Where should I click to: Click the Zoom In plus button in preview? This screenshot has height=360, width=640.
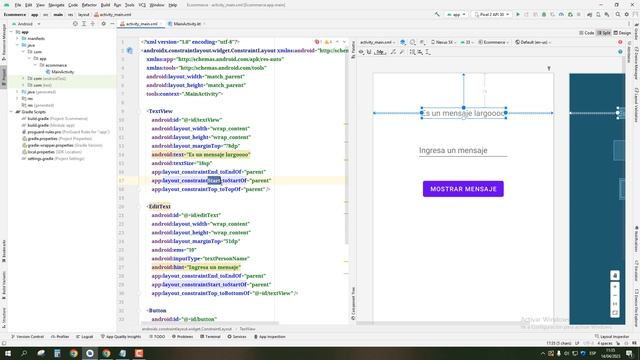click(x=615, y=287)
